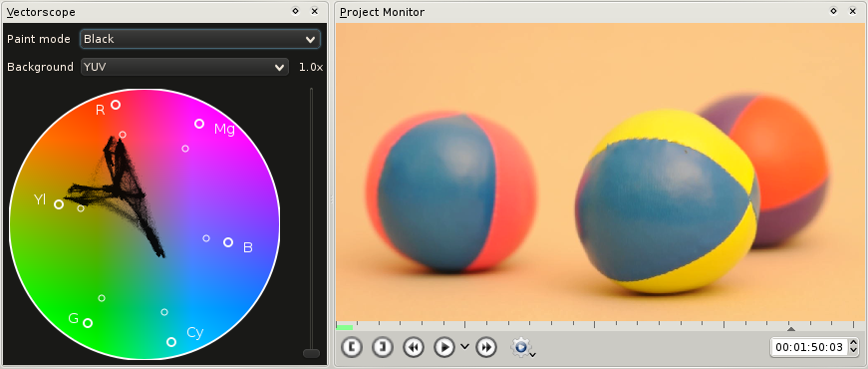Float the Project Monitor panel

pos(834,11)
